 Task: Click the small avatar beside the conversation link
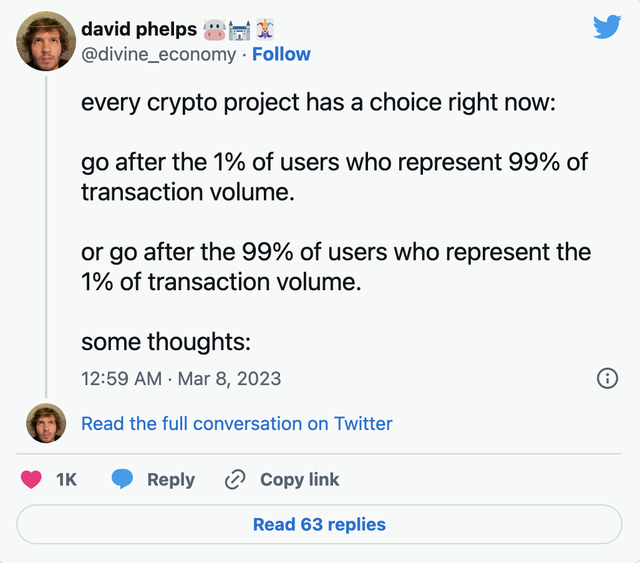[45, 424]
